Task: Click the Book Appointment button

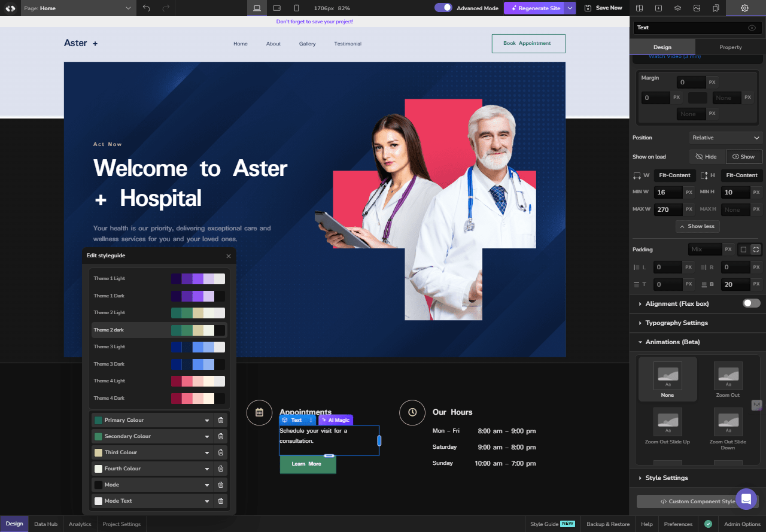Action: pos(528,43)
